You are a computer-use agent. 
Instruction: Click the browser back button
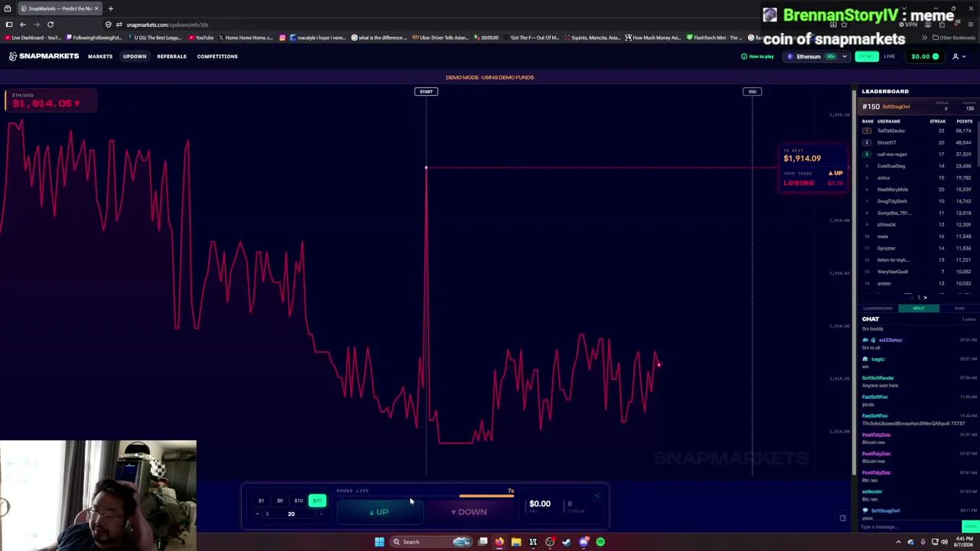pos(22,24)
